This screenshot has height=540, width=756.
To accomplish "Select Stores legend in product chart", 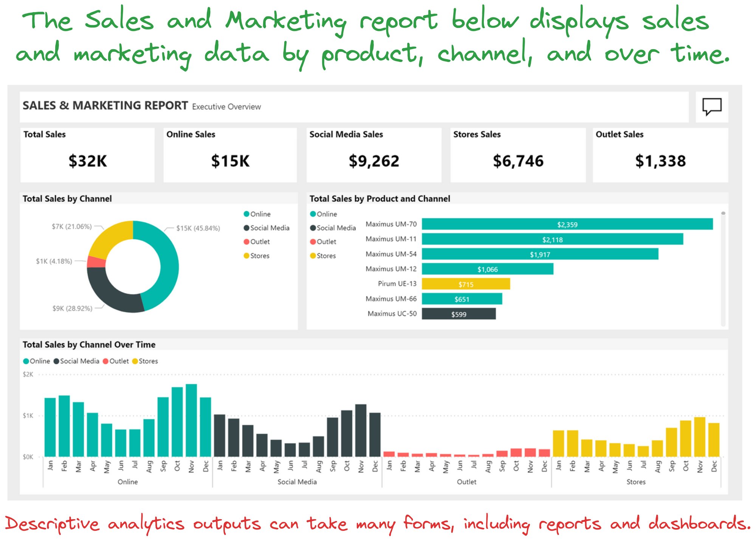I will click(x=323, y=256).
